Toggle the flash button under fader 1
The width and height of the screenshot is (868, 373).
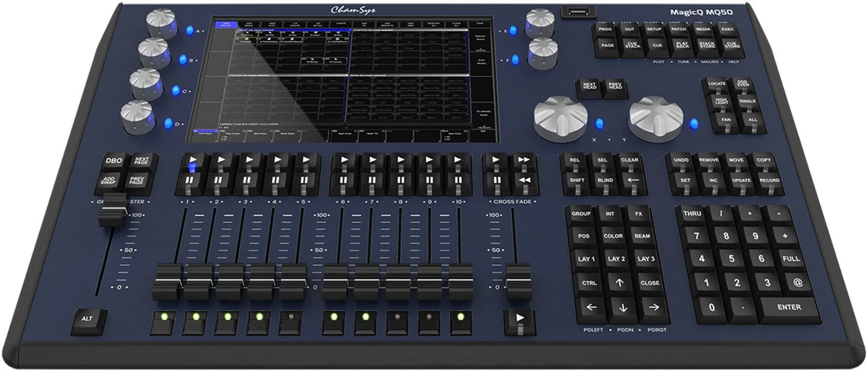[x=164, y=322]
